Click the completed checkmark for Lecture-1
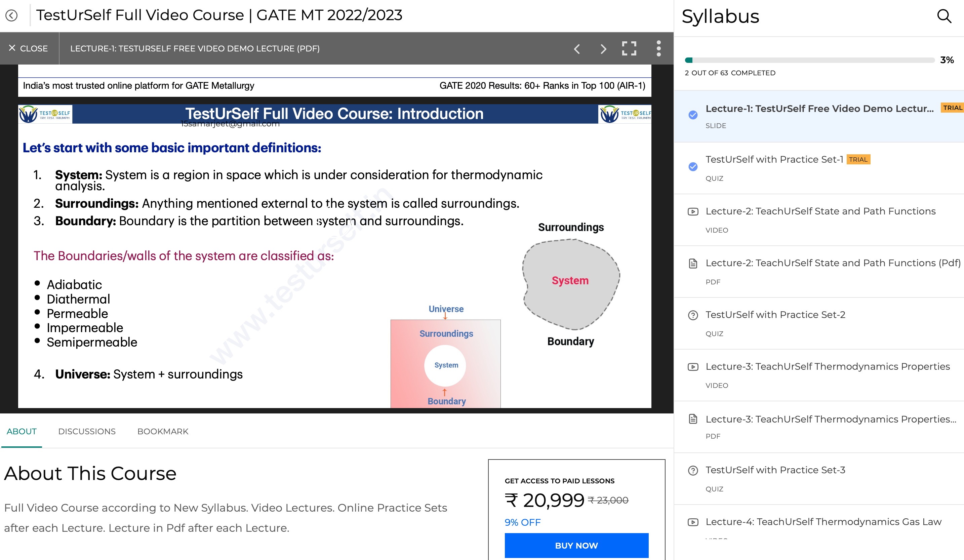The width and height of the screenshot is (964, 560). click(693, 115)
